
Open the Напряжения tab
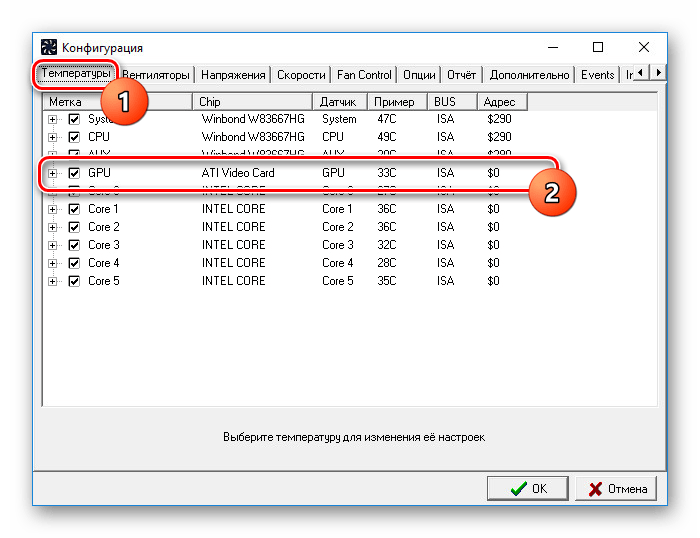click(x=233, y=75)
